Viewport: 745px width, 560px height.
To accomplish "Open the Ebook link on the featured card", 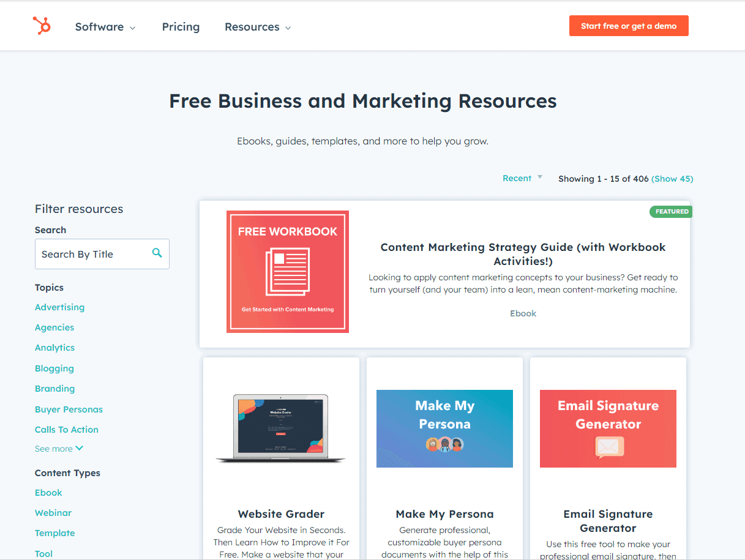I will click(x=523, y=313).
